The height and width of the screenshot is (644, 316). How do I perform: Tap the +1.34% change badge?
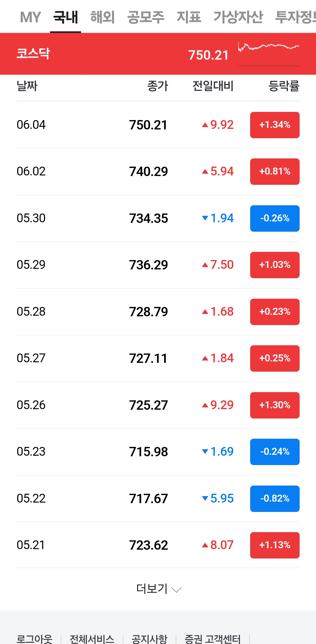[275, 125]
